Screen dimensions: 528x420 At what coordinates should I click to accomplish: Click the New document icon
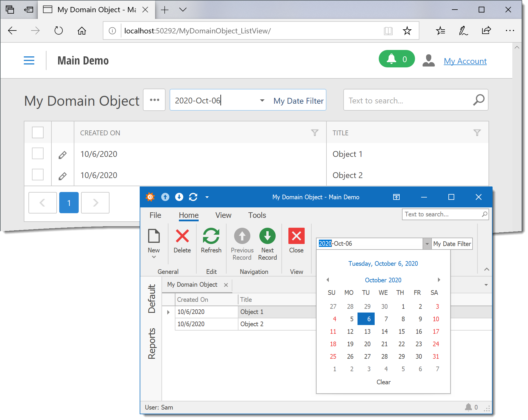(154, 236)
